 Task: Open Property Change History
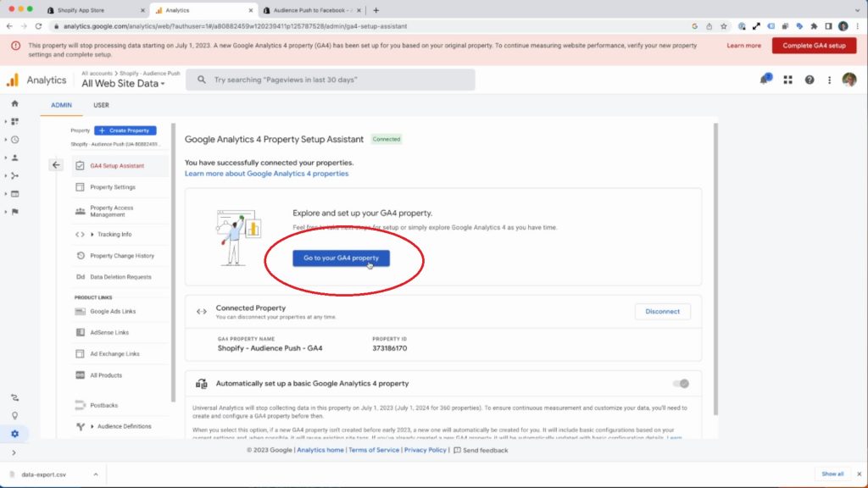click(x=120, y=256)
